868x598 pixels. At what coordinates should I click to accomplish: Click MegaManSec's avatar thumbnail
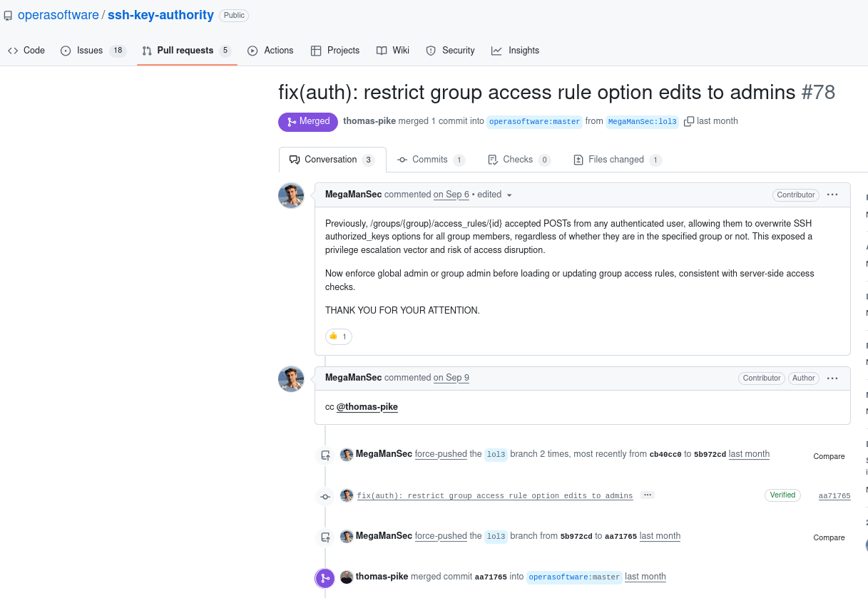click(x=291, y=195)
